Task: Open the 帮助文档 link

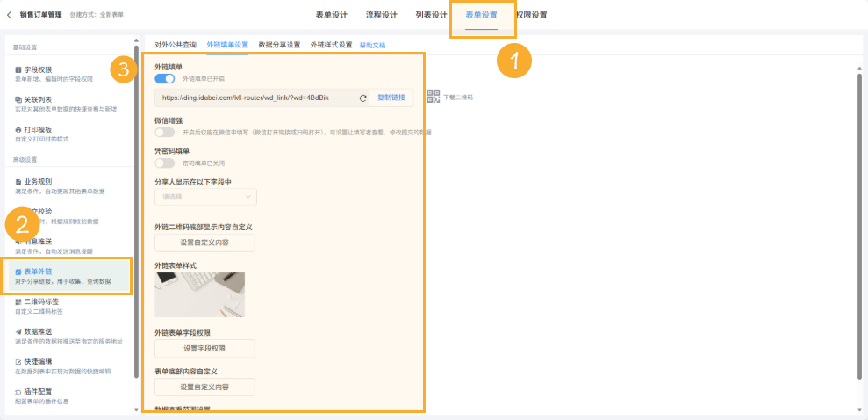Action: point(372,46)
